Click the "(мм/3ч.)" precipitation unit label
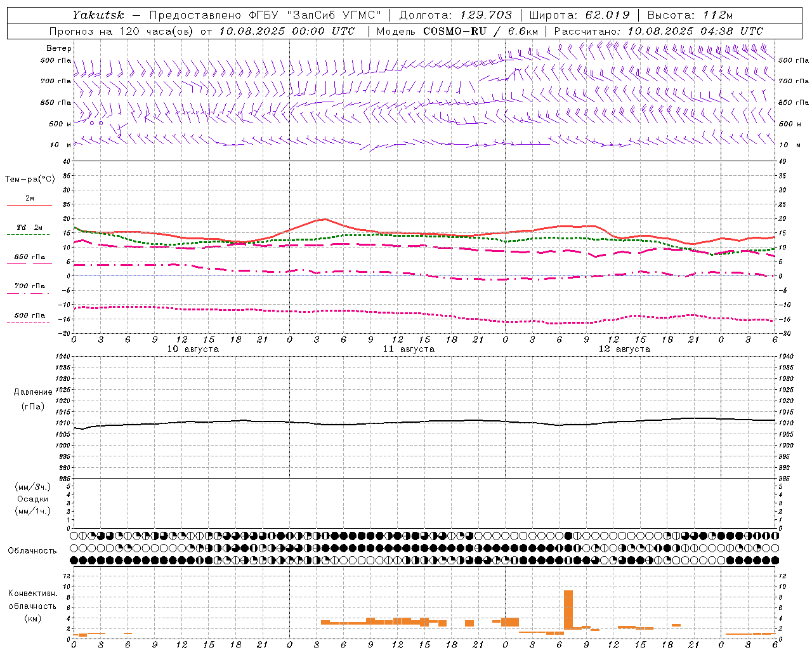This screenshot has height=650, width=812. point(33,487)
